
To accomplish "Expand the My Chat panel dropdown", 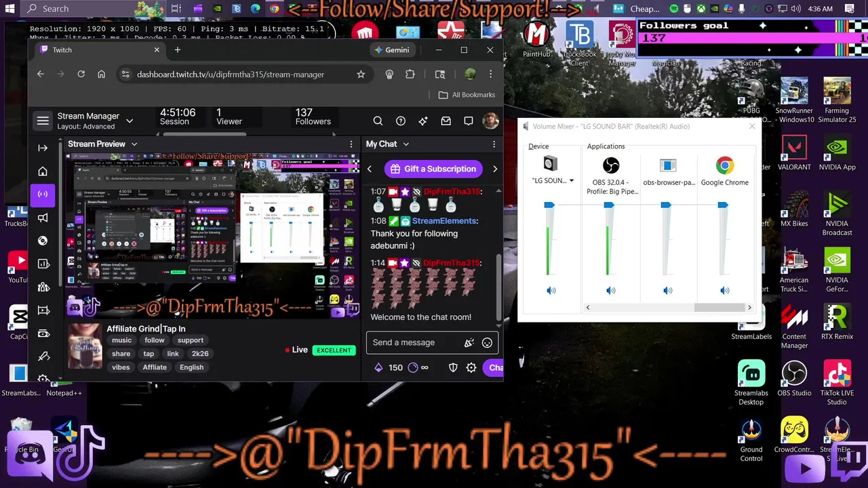I will point(406,144).
